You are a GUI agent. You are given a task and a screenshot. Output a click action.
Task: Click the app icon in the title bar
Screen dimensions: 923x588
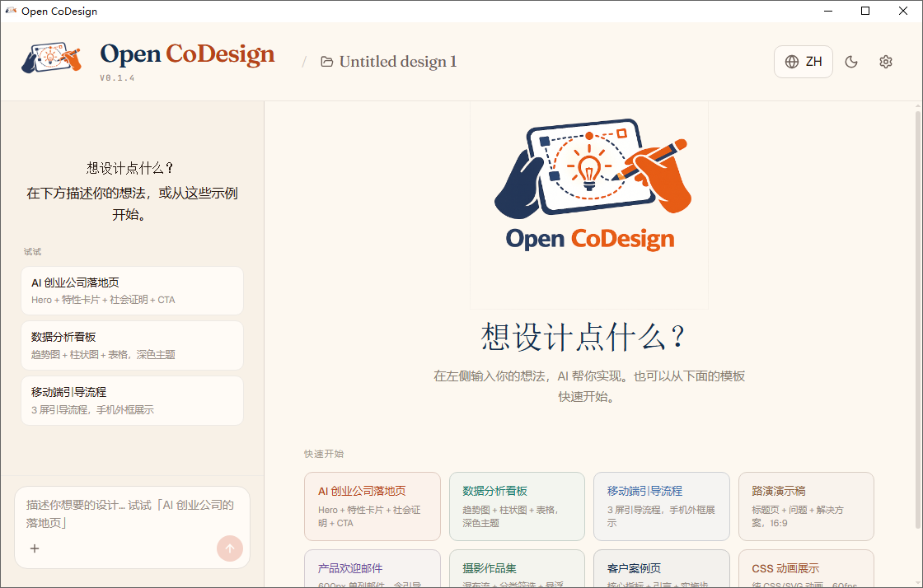11,11
